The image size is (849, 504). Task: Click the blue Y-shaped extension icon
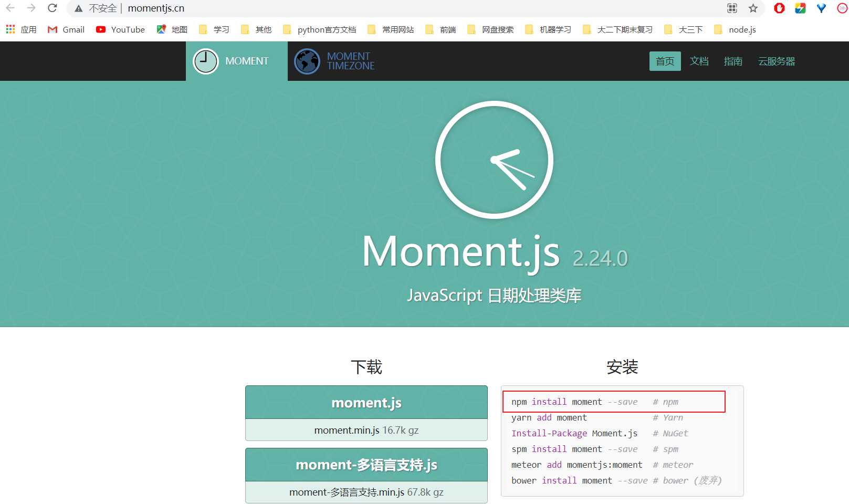[821, 8]
